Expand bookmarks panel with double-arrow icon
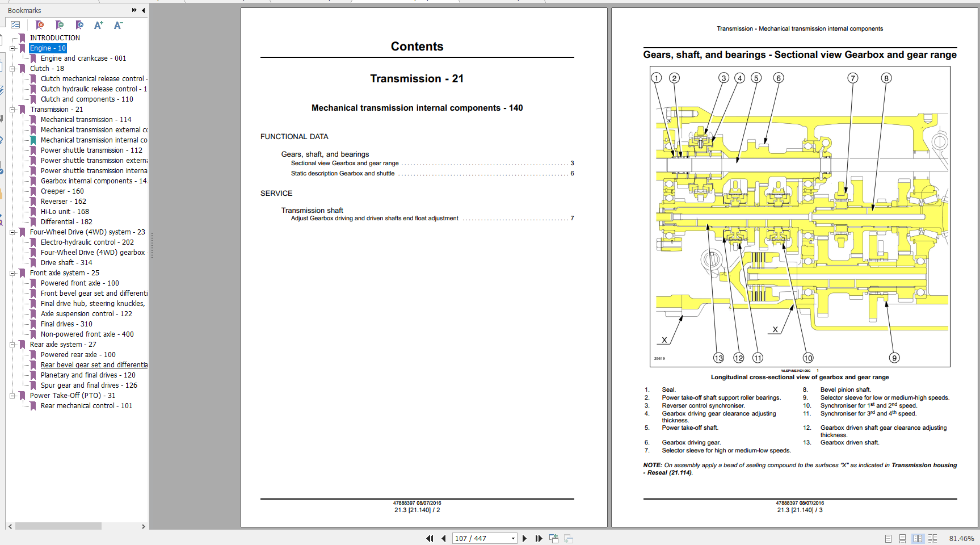 134,10
